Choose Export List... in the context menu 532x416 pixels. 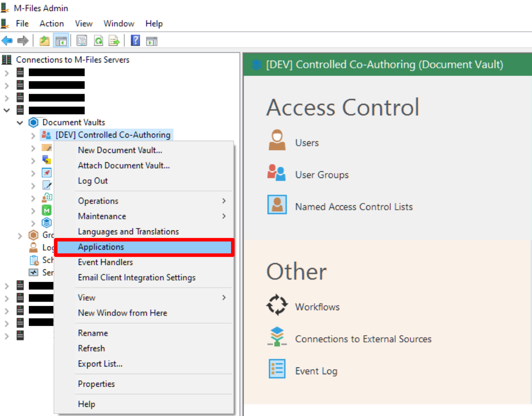(144, 364)
